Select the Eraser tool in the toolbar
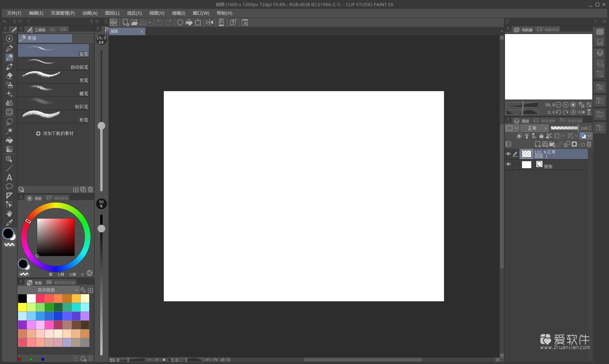The width and height of the screenshot is (609, 364). pyautogui.click(x=9, y=76)
